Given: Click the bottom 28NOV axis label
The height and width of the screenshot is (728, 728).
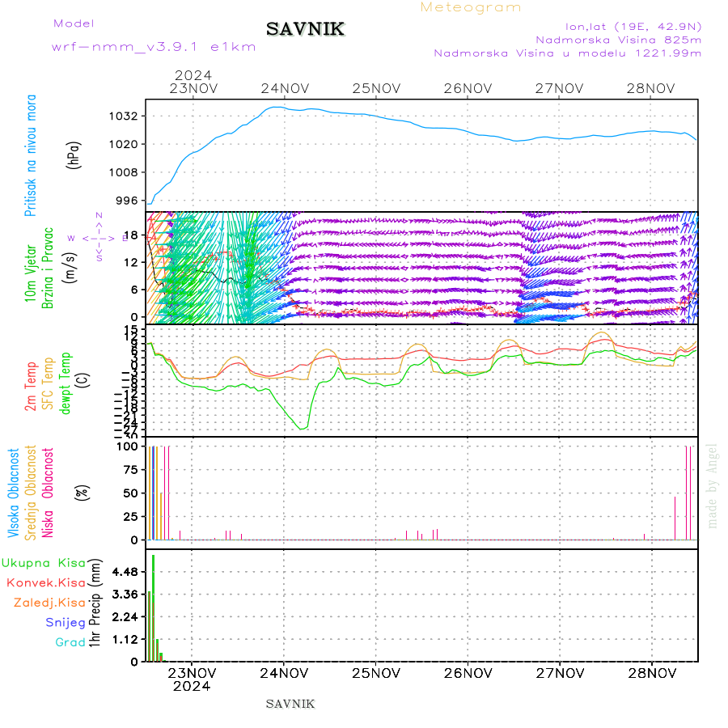Looking at the screenshot, I should coord(652,673).
